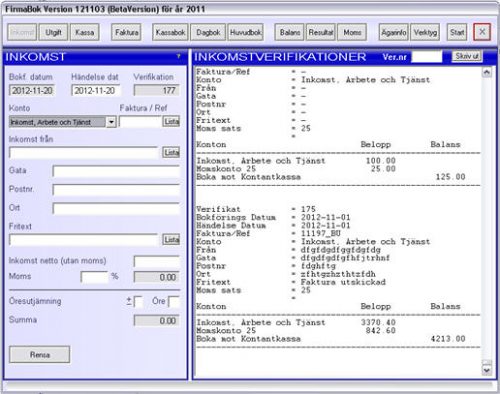Show the Resultat report
The width and height of the screenshot is (500, 394).
(321, 32)
